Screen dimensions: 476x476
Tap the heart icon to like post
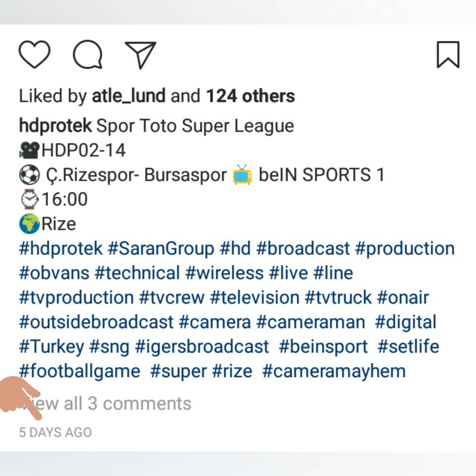coord(35,55)
